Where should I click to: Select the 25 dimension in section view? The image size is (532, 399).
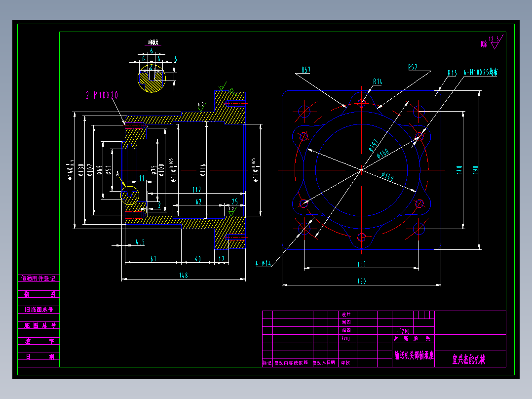click(x=235, y=201)
